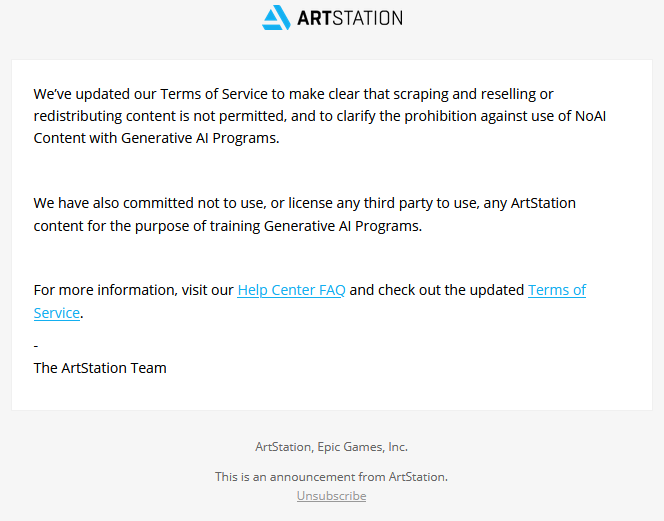Viewport: 664px width, 521px height.
Task: Click the word 'scraping' in the first paragraph
Action: (421, 94)
